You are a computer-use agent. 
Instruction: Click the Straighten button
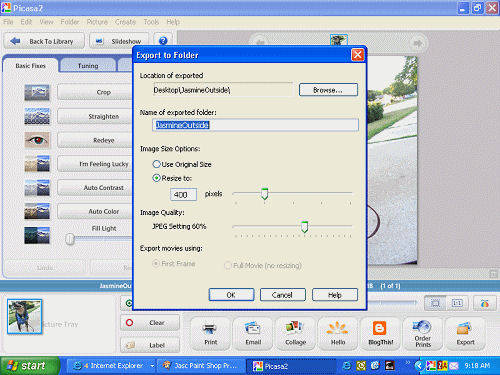95,116
